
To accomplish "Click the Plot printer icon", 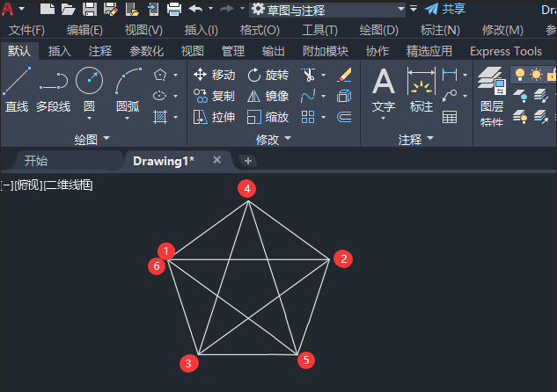I will [x=174, y=9].
